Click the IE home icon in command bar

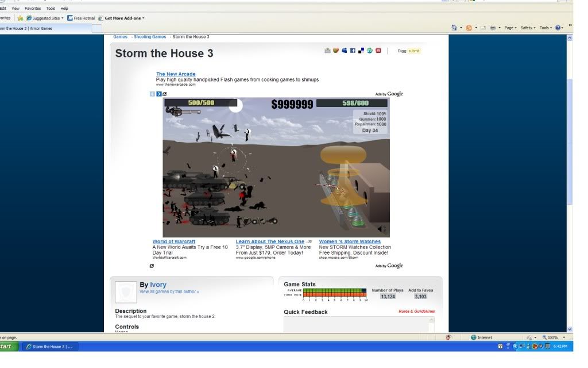[x=455, y=28]
